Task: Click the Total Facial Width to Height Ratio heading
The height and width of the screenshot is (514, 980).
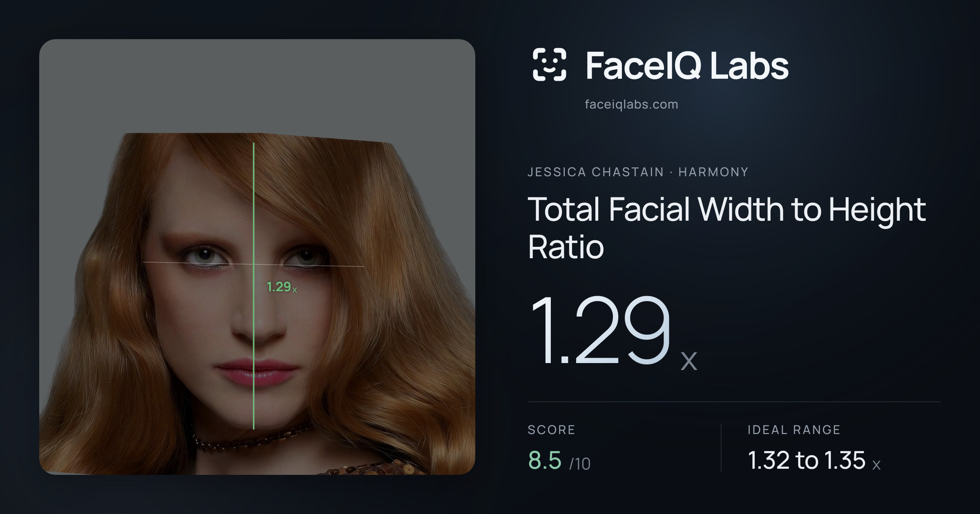Action: 727,228
